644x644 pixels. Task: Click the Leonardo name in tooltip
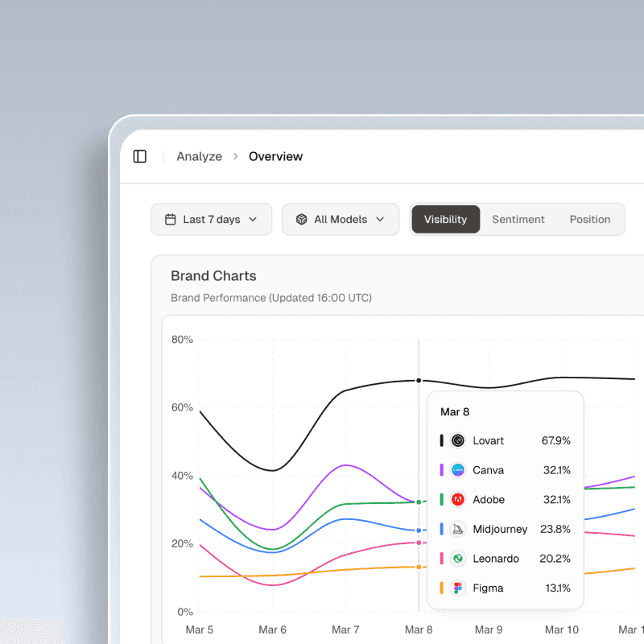click(x=496, y=559)
